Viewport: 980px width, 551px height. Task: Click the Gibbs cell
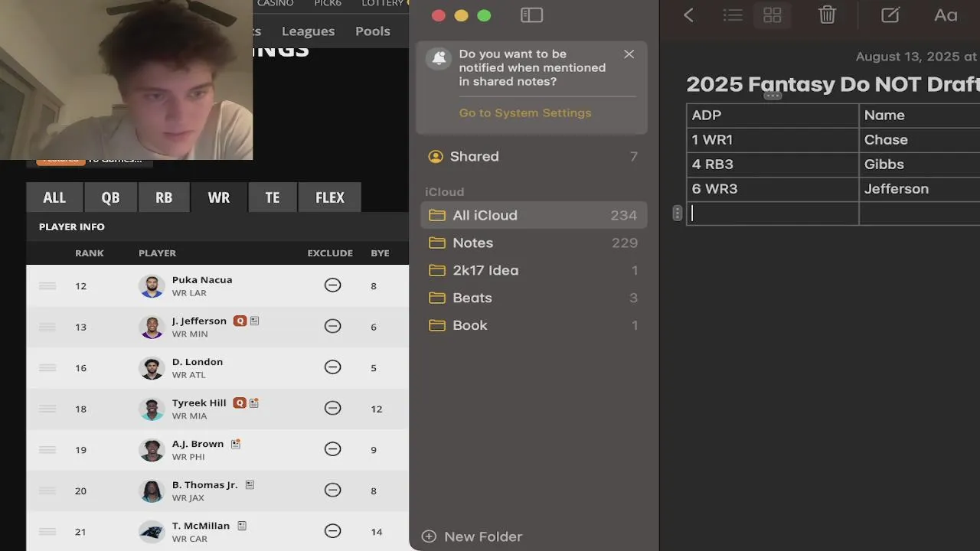click(x=920, y=165)
